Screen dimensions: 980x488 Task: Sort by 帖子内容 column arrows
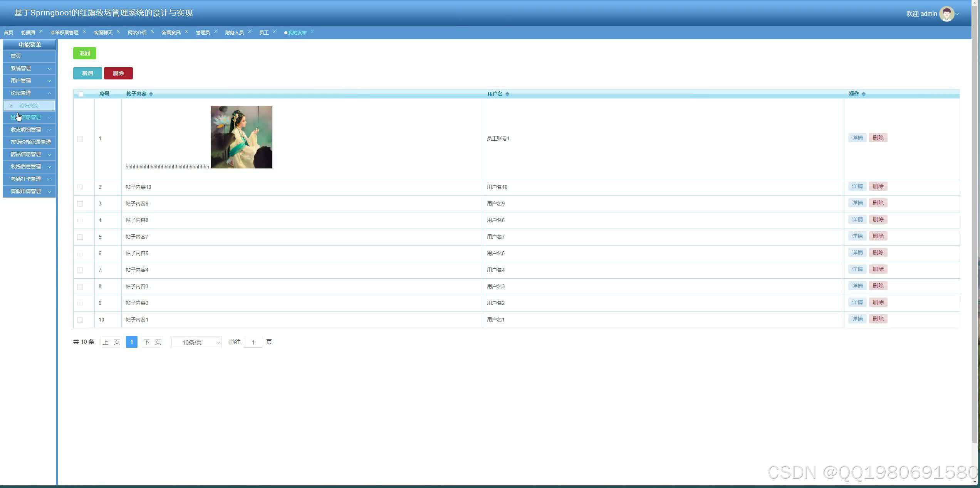151,94
